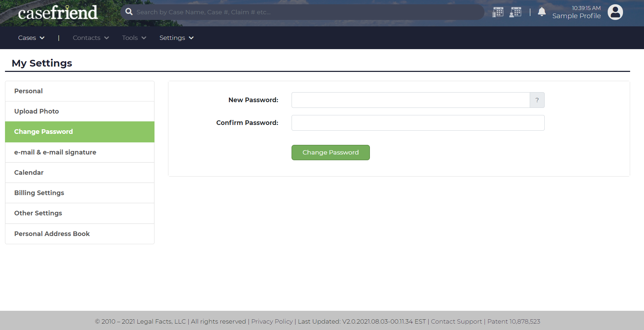Click the casefriend logo

(x=58, y=12)
